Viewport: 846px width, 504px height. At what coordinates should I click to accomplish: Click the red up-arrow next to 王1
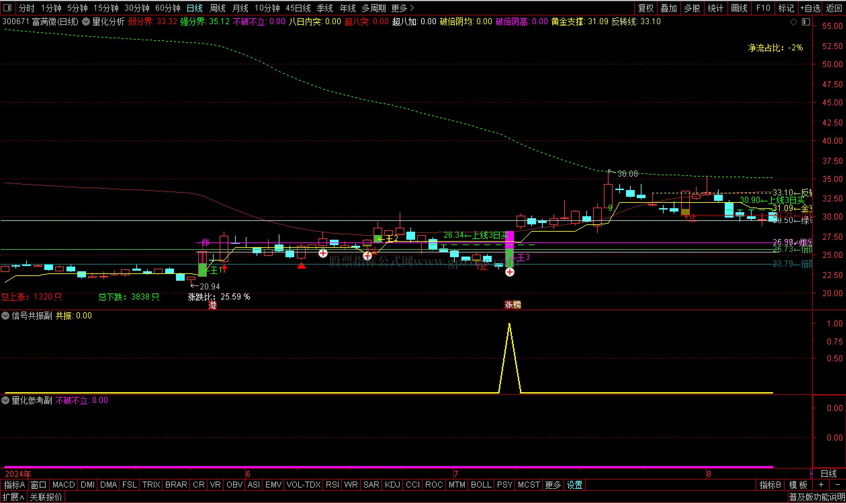pos(224,269)
